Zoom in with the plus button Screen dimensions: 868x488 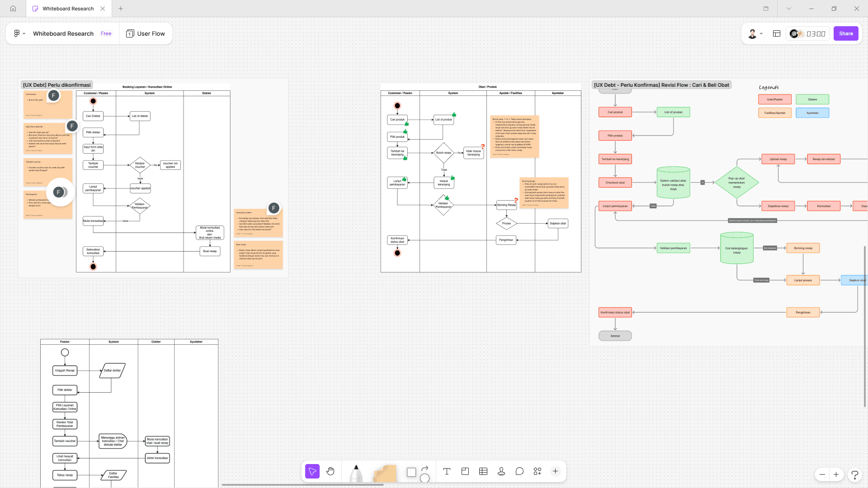pos(836,474)
